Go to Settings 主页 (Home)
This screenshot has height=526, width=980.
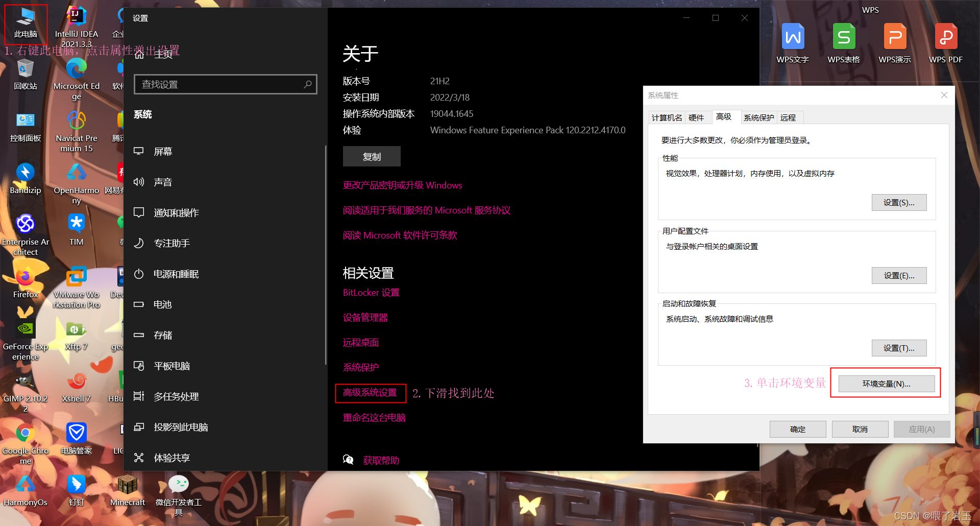click(x=225, y=54)
